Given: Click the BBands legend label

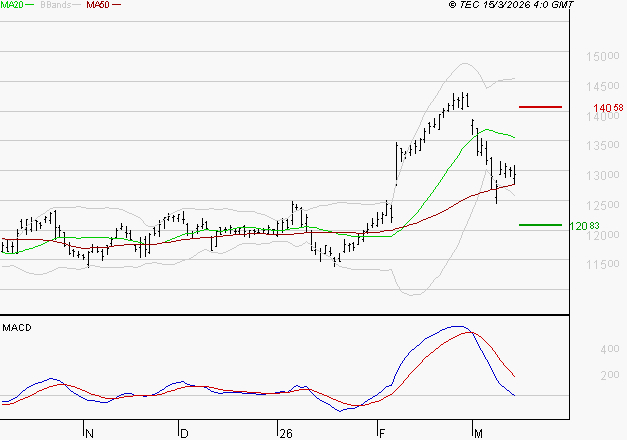Looking at the screenshot, I should (56, 5).
